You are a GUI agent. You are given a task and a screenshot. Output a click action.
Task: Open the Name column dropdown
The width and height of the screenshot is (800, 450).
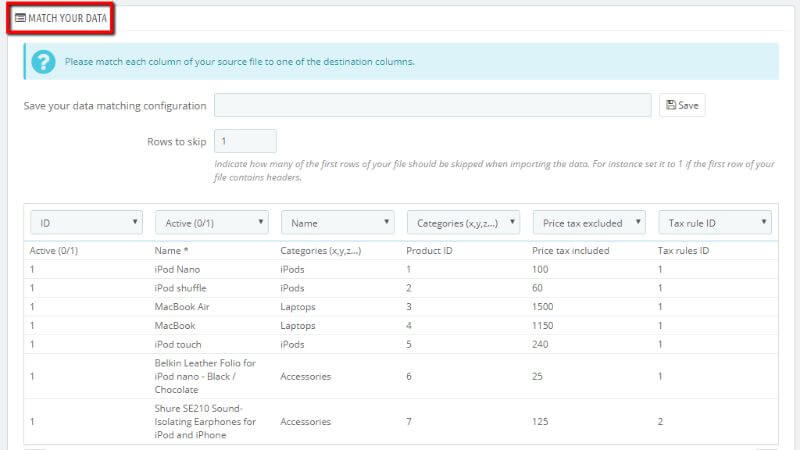[338, 222]
